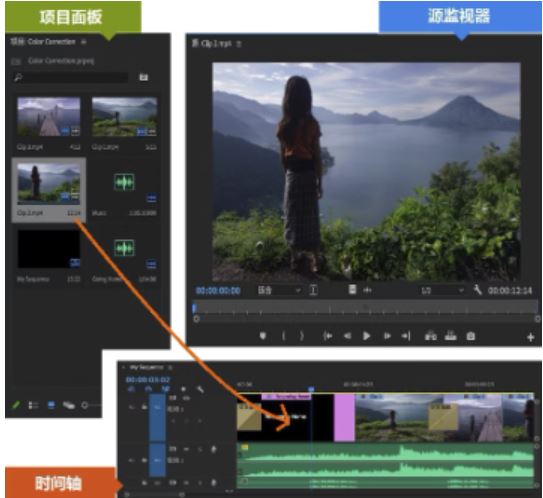This screenshot has width=543, height=498.
Task: Open Source Monitor settings wrench
Action: [478, 290]
